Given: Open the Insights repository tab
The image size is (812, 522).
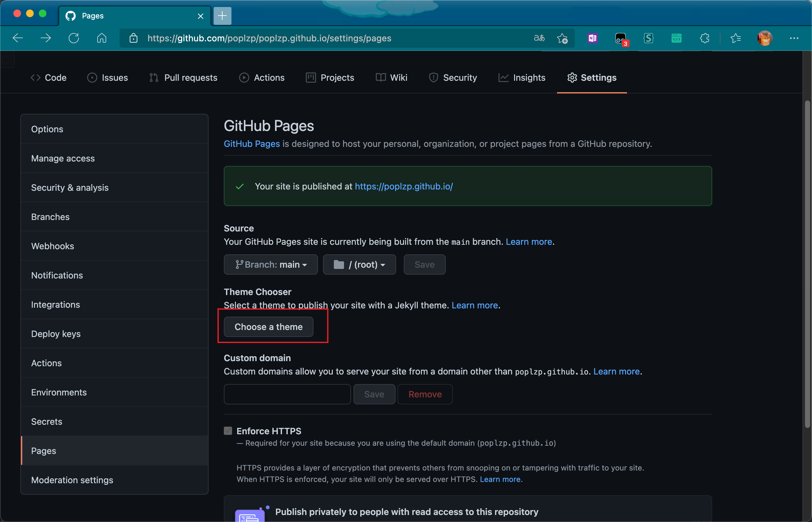Looking at the screenshot, I should (522, 78).
